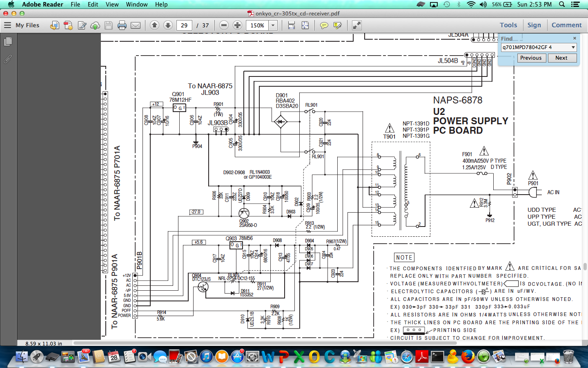588x368 pixels.
Task: Click the Bluetooth menu bar icon
Action: (x=459, y=4)
